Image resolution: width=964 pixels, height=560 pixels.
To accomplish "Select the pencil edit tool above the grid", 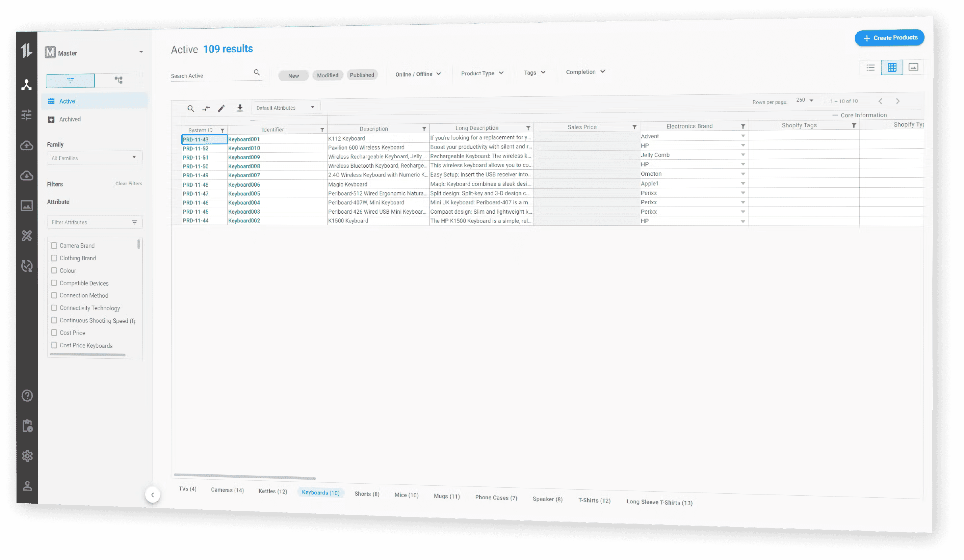I will tap(221, 108).
